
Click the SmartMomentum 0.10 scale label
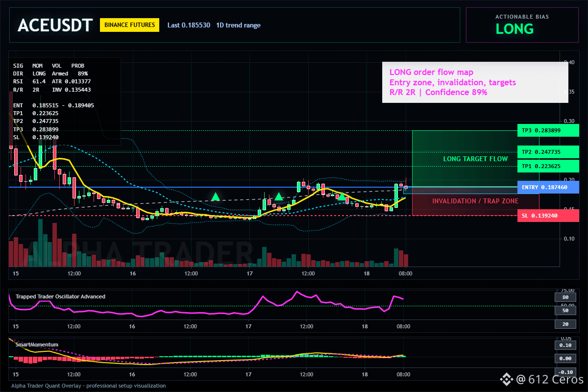[565, 345]
